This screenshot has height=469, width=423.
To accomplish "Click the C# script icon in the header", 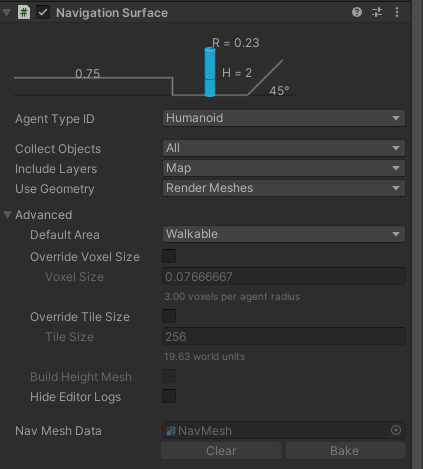I will click(24, 13).
